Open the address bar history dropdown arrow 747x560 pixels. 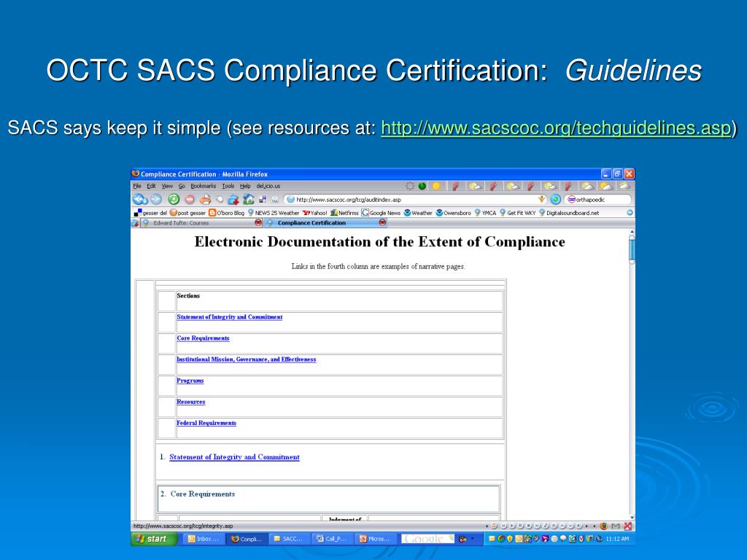coord(542,200)
